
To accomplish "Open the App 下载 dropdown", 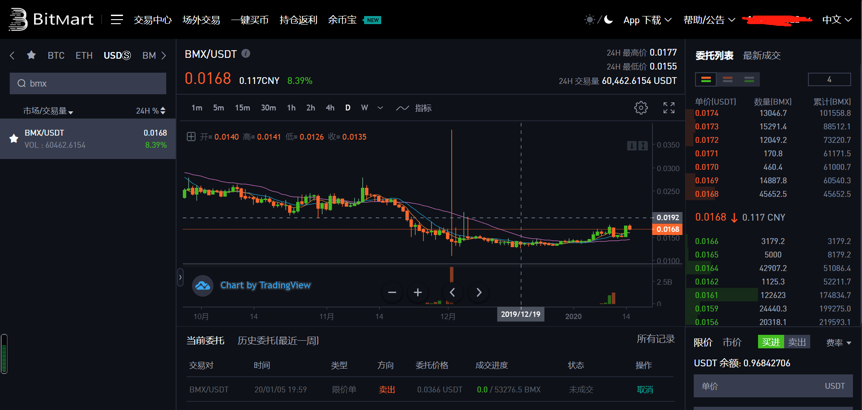I will click(x=646, y=19).
